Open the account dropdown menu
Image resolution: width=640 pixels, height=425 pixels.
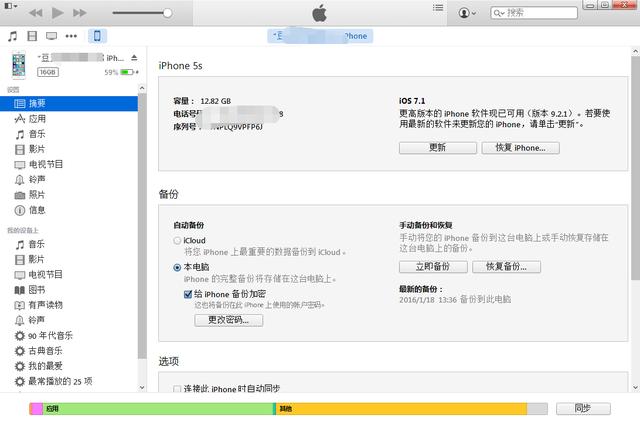(x=467, y=13)
